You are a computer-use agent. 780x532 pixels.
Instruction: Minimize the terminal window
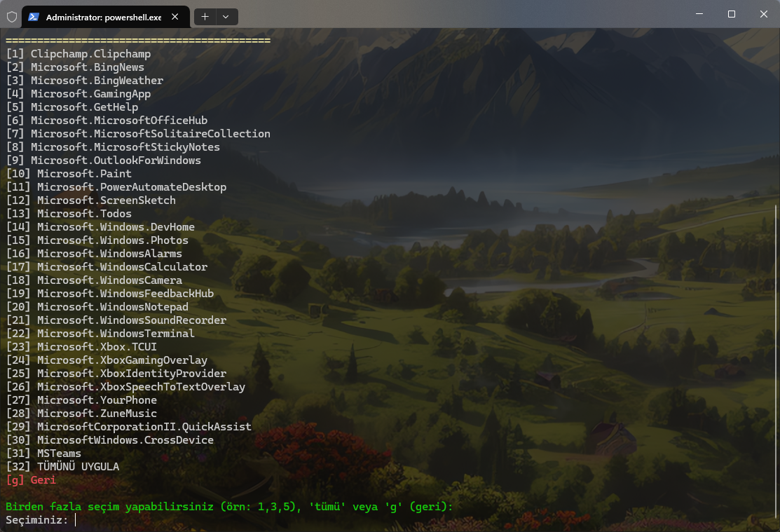point(699,14)
